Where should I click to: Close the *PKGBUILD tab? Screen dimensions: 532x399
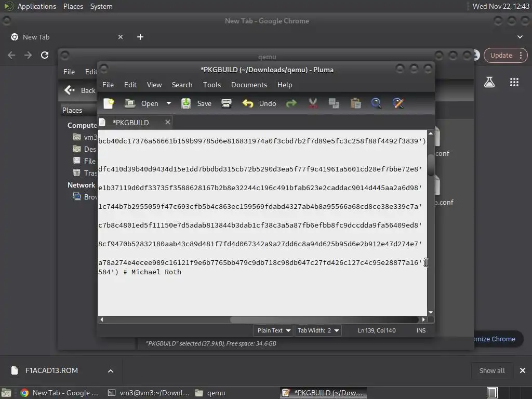pos(168,122)
